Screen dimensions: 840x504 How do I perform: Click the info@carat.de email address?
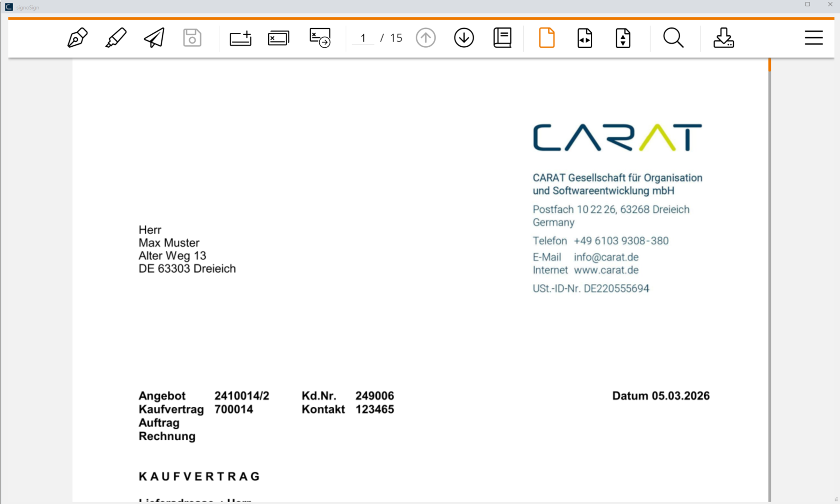click(x=606, y=257)
